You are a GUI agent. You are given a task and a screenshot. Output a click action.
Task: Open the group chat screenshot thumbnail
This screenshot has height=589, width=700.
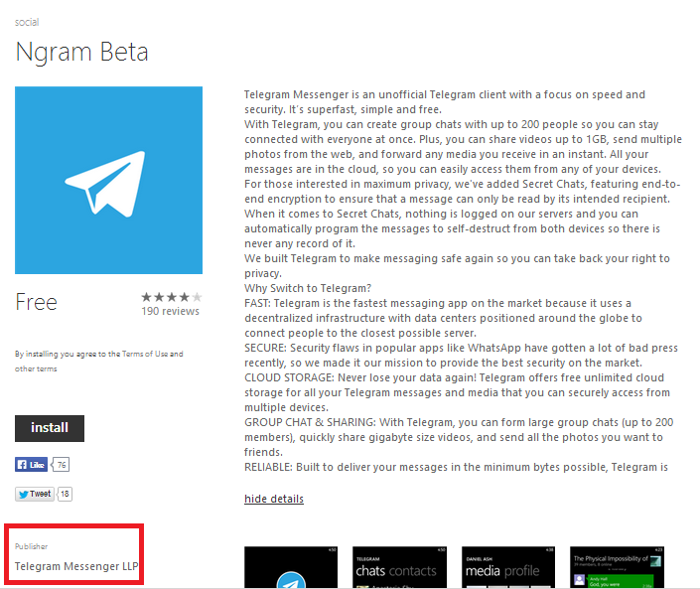click(x=617, y=567)
